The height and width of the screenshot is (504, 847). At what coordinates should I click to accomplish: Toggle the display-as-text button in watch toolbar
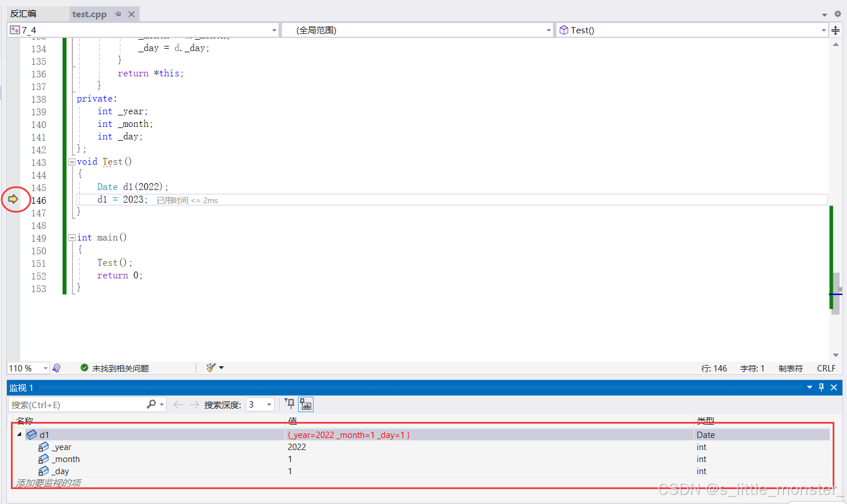(x=305, y=404)
